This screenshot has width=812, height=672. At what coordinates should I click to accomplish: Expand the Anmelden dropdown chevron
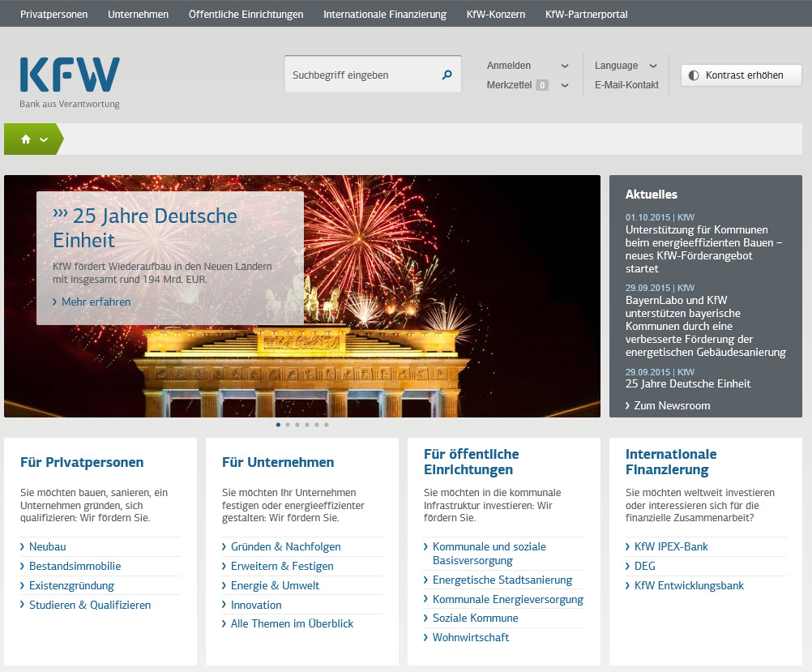click(563, 65)
